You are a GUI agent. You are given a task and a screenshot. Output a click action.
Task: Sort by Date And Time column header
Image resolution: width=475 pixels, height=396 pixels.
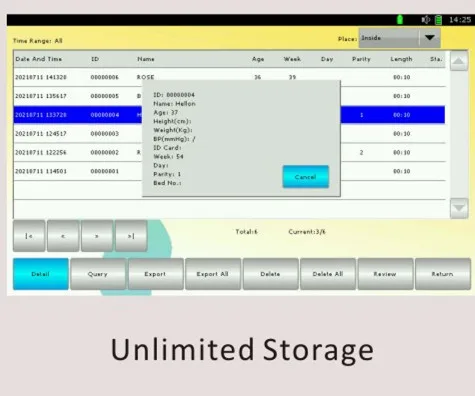39,59
